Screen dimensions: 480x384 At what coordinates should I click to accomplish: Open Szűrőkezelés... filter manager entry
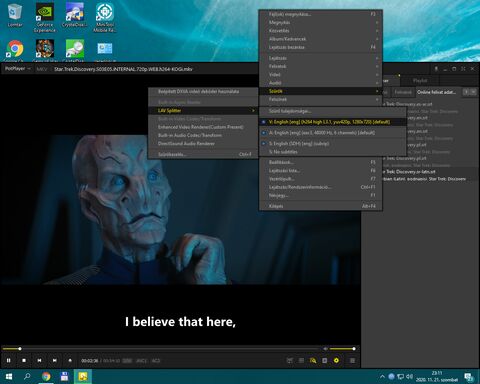(203, 154)
